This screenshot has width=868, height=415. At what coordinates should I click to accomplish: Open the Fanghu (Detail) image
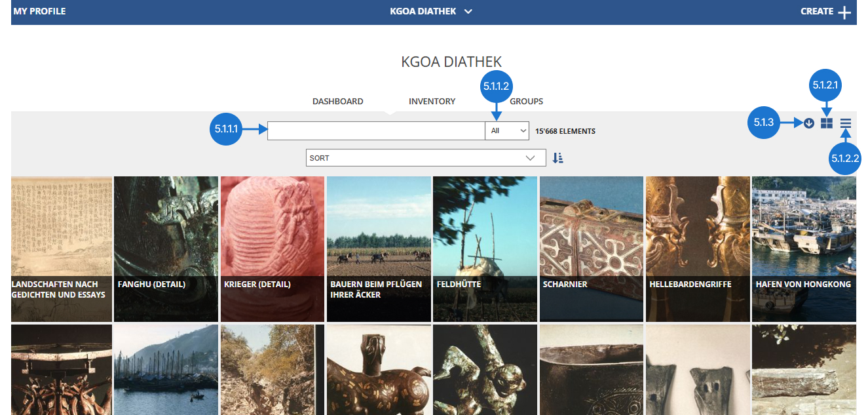point(166,248)
